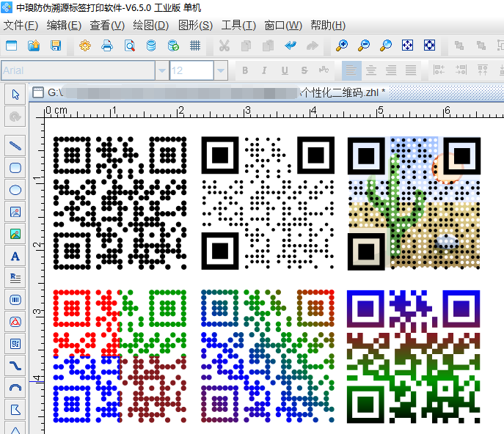Toggle left text alignment
This screenshot has width=504, height=434.
tap(351, 71)
